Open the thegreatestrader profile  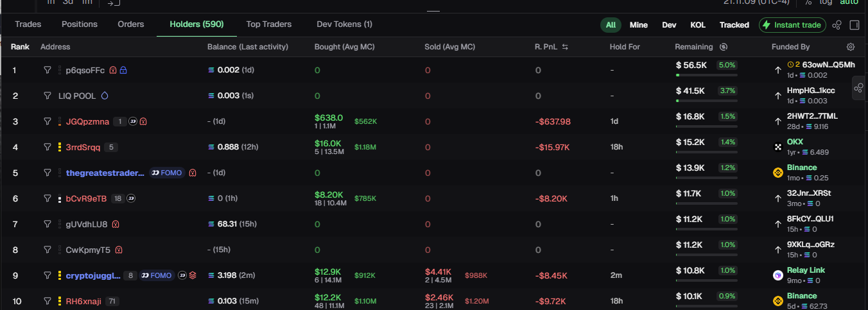point(105,173)
